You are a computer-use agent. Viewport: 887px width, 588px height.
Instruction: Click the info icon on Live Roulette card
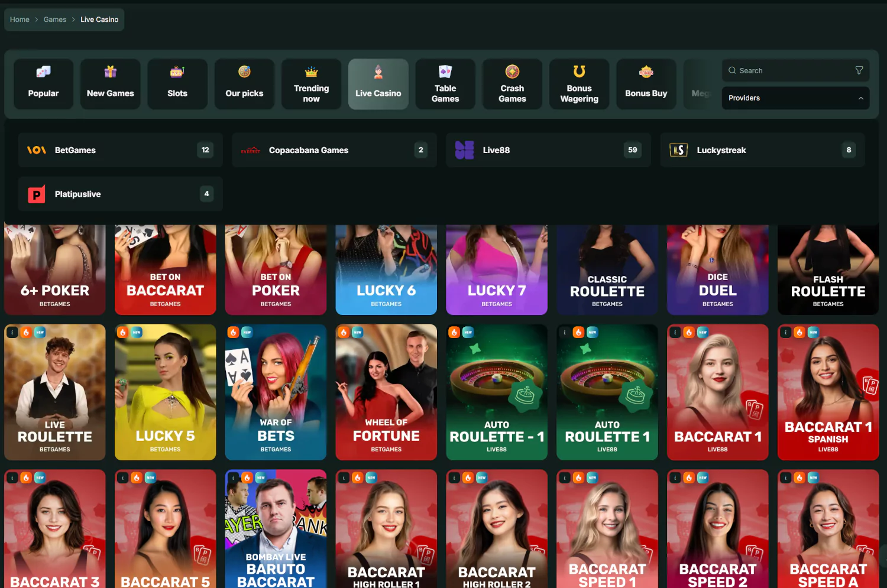pos(12,332)
